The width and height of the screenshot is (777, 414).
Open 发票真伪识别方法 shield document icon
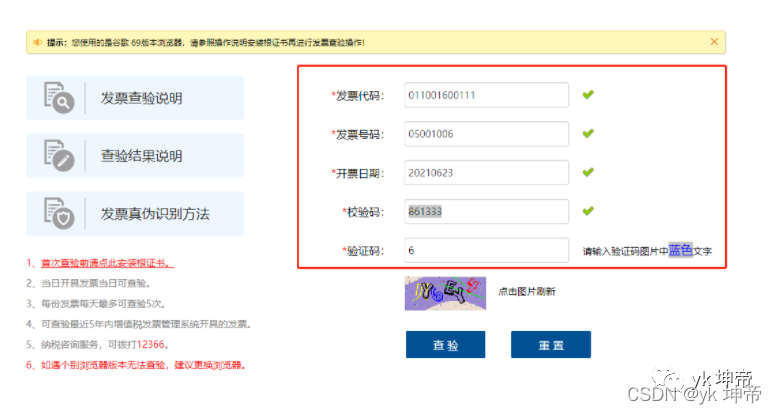pos(59,214)
